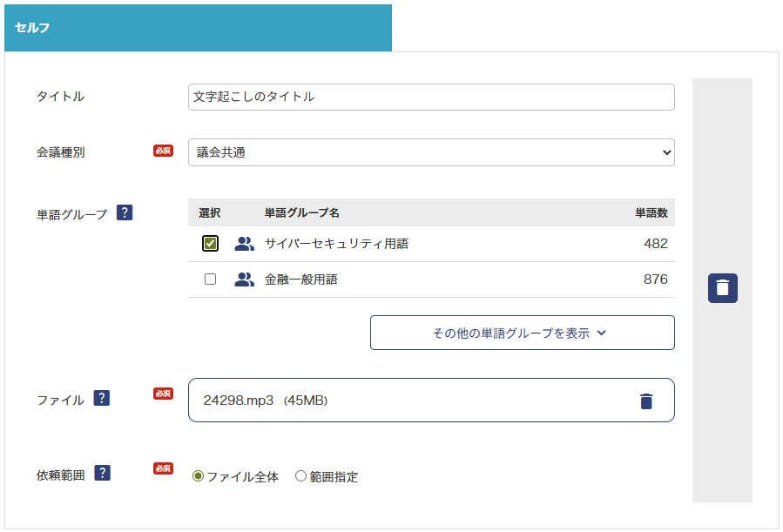Image resolution: width=783 pixels, height=532 pixels.
Task: Uncheck the サイバーセキュリティ用語 checkbox
Action: coord(210,244)
